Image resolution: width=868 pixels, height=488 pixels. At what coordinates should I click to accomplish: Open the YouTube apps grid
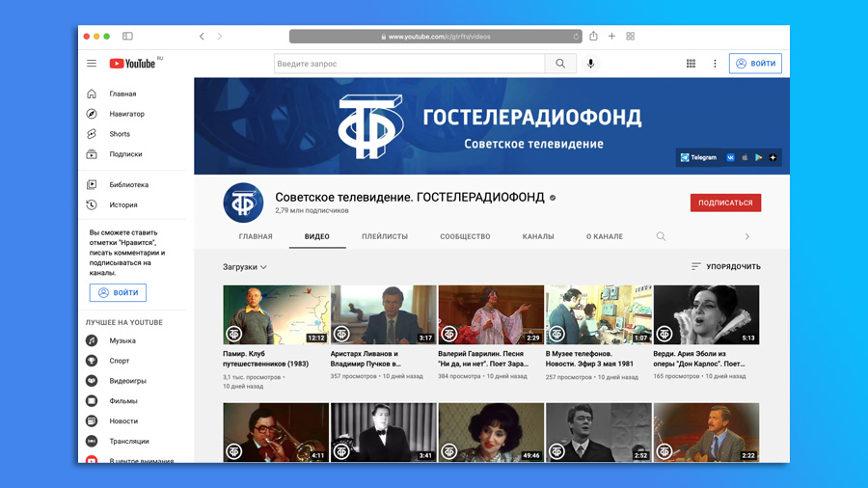(691, 64)
